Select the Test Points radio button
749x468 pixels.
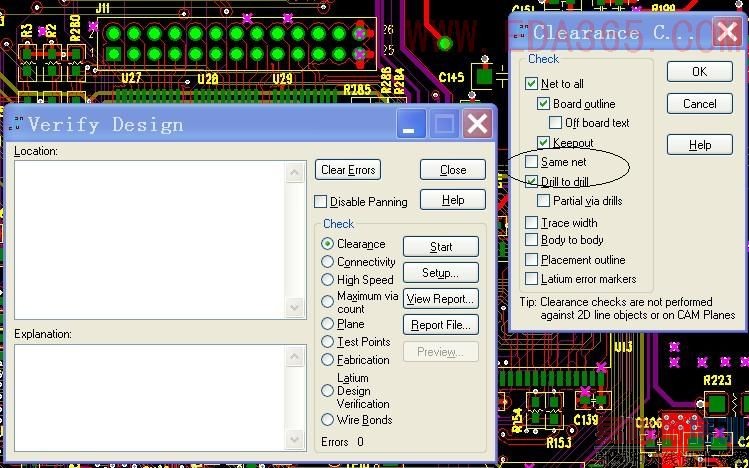point(327,341)
